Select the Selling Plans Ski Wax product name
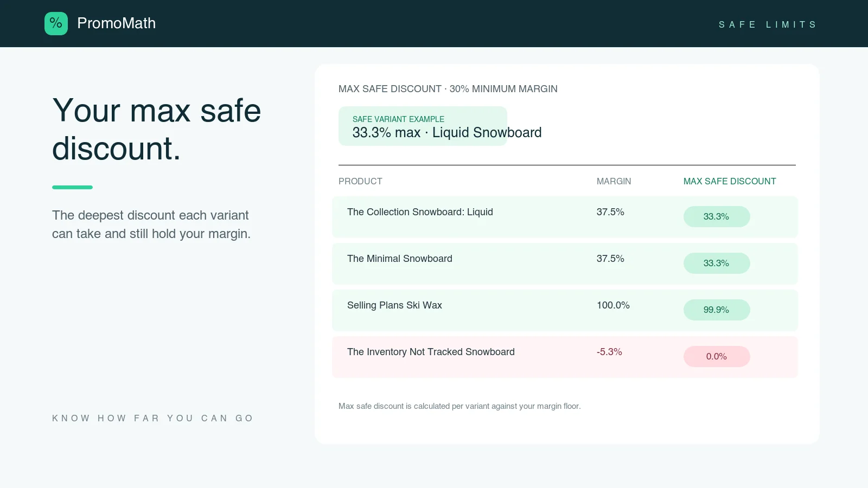Screen dimensions: 868x488 point(394,305)
